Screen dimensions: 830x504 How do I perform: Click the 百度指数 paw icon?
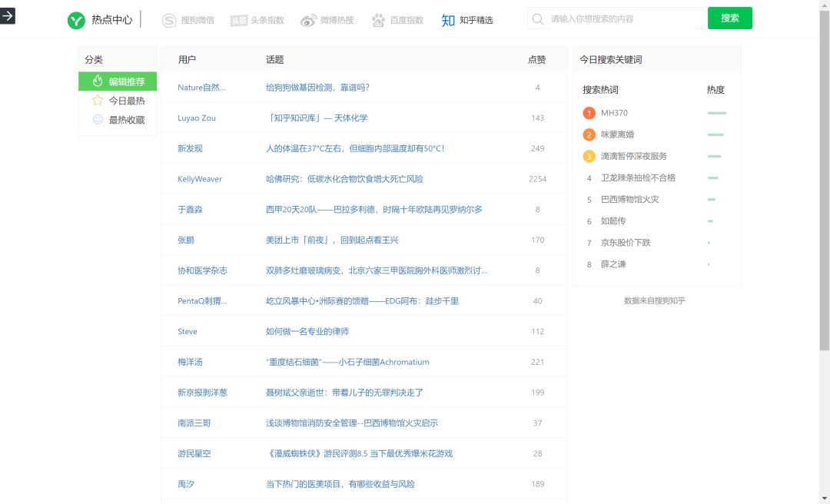[x=378, y=20]
